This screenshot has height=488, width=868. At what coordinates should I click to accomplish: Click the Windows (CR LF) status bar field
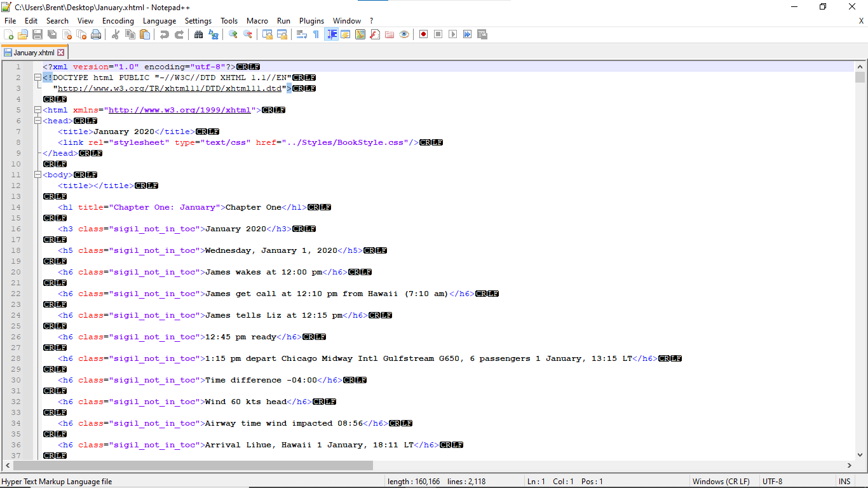coord(721,482)
